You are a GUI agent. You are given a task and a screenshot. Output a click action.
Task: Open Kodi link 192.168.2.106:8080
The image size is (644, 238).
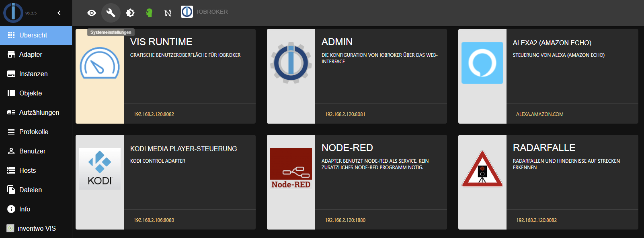pyautogui.click(x=154, y=220)
